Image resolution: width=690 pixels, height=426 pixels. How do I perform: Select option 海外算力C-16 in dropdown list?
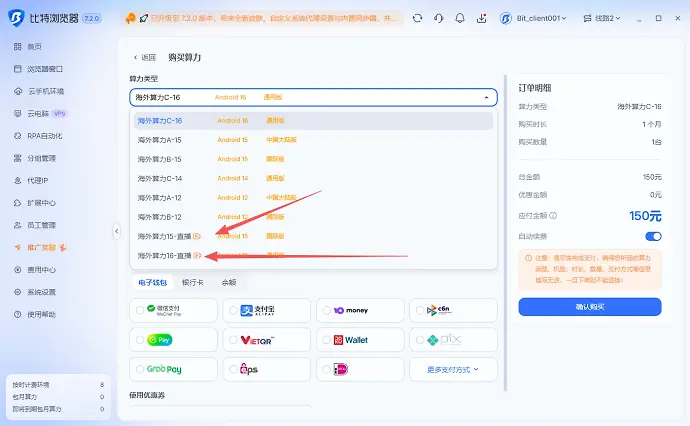tap(313, 121)
